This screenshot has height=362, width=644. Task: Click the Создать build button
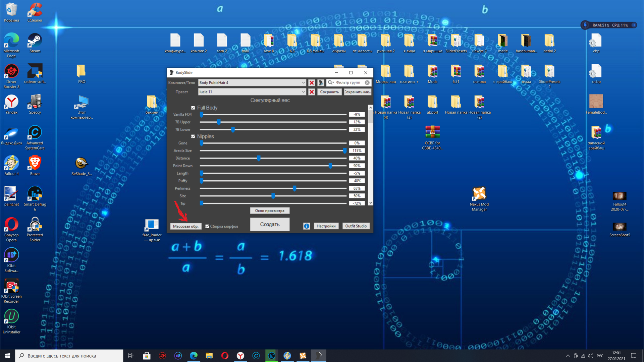click(x=270, y=224)
